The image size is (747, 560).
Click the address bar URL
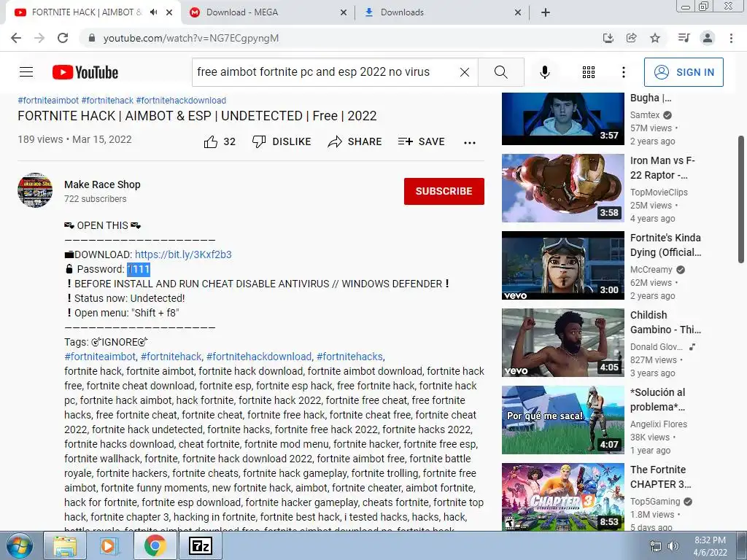[190, 38]
